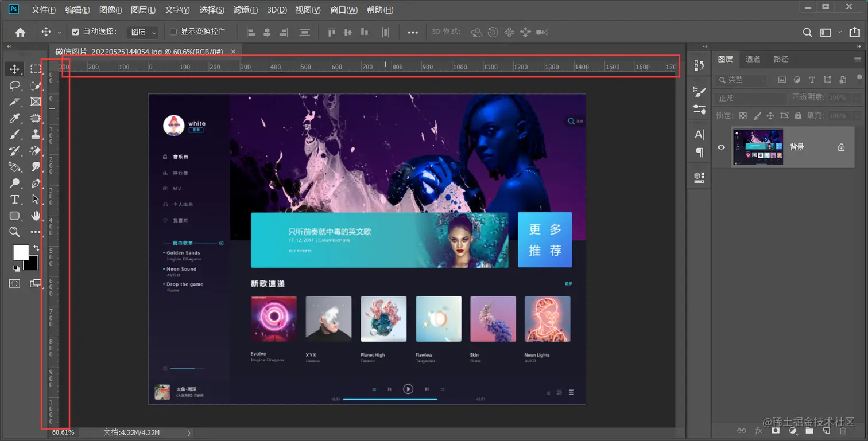The image size is (868, 441).
Task: Select the Hand tool
Action: (36, 216)
